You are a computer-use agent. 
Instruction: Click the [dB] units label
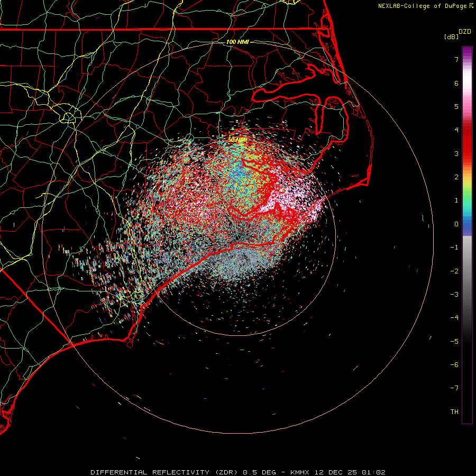[x=452, y=36]
